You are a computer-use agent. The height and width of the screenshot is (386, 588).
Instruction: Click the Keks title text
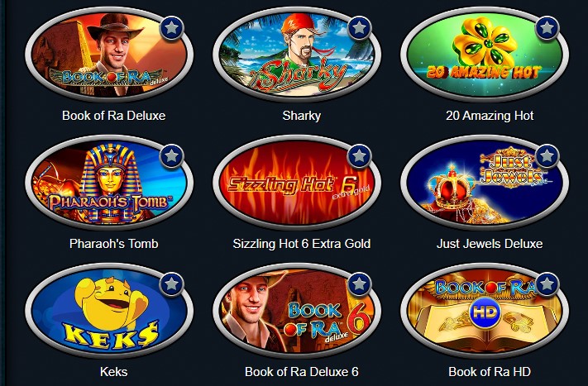coord(113,372)
